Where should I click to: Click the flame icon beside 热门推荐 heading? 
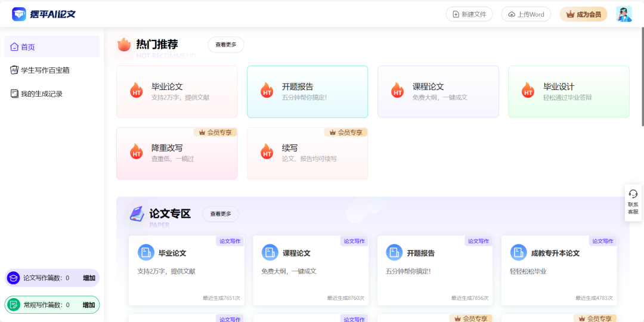[x=123, y=44]
